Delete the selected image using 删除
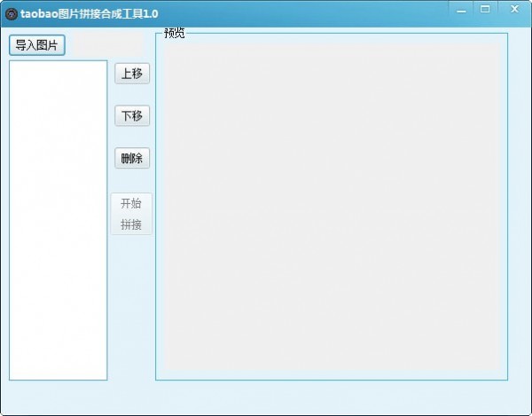This screenshot has width=532, height=416. click(x=132, y=159)
